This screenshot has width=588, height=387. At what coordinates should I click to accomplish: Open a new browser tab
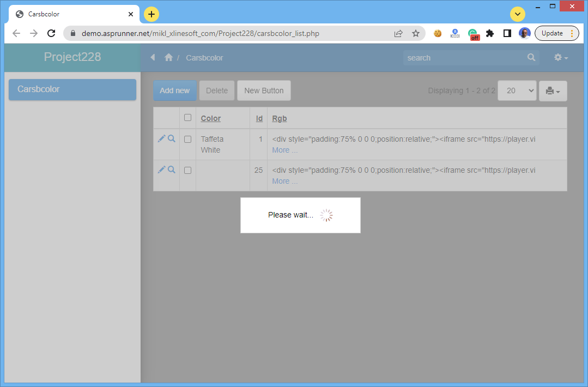pyautogui.click(x=151, y=14)
